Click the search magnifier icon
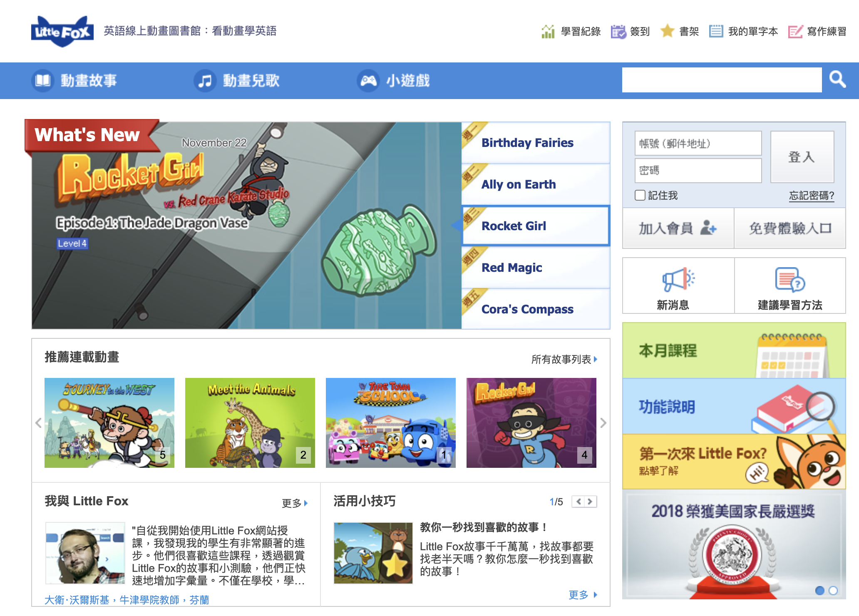 point(837,79)
